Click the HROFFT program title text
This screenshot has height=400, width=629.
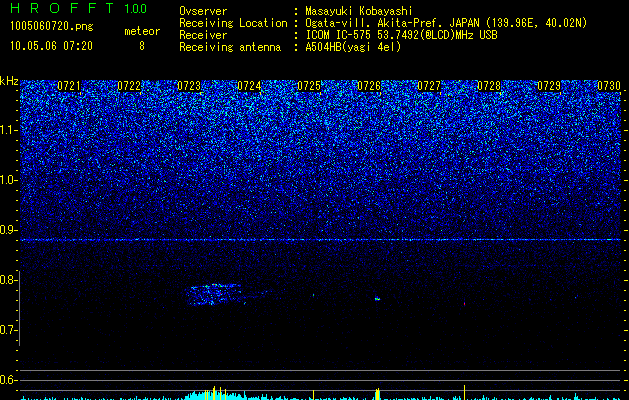62,8
